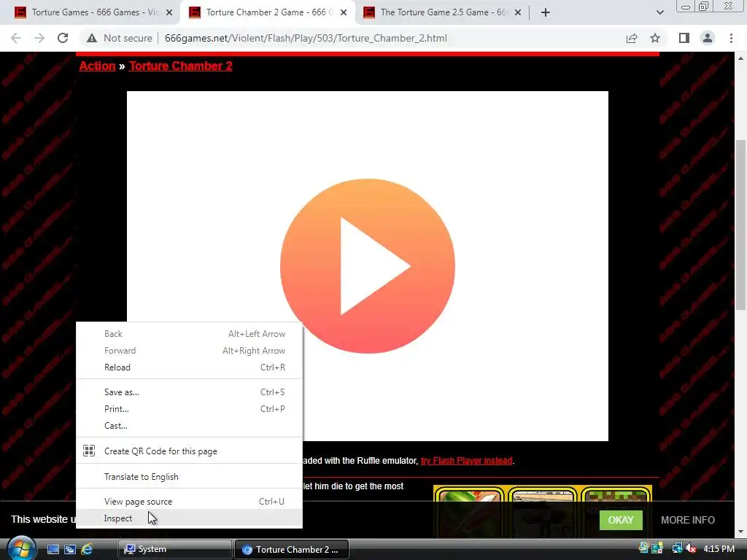Select View page source
This screenshot has height=560, width=747.
click(x=189, y=502)
